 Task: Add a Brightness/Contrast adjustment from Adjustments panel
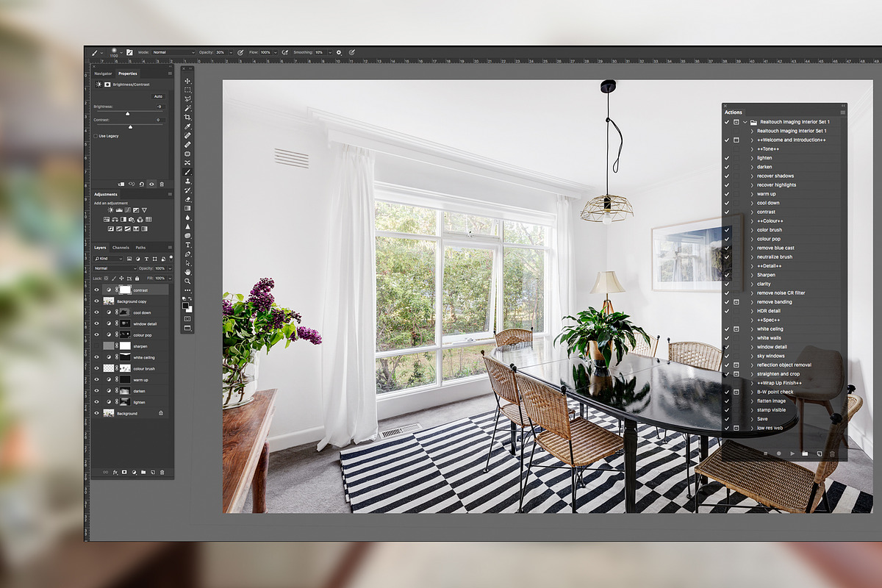[x=110, y=210]
